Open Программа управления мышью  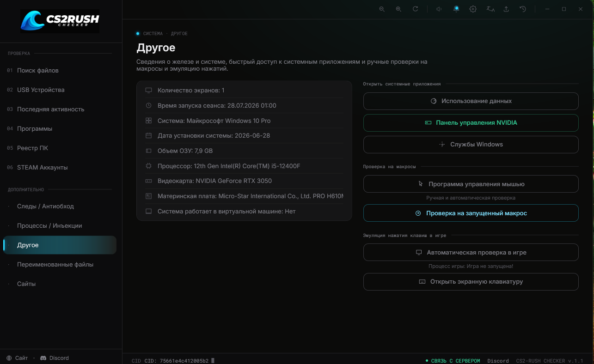coord(471,184)
